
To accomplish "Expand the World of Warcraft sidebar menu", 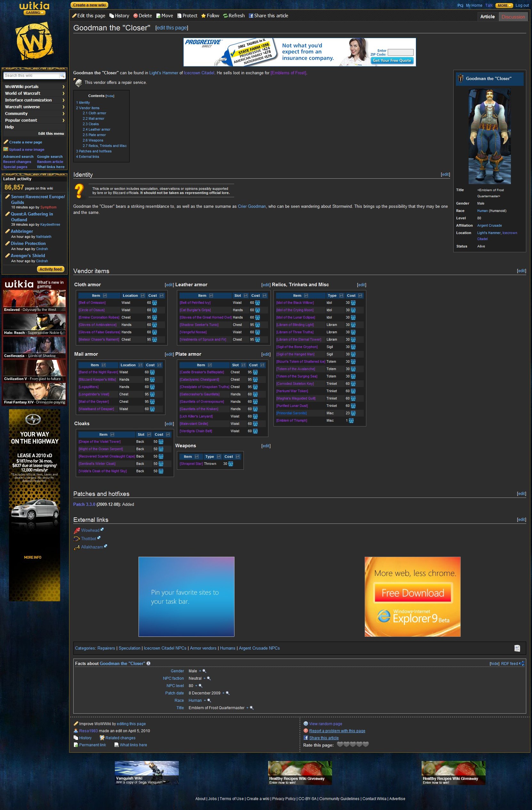I will point(34,93).
